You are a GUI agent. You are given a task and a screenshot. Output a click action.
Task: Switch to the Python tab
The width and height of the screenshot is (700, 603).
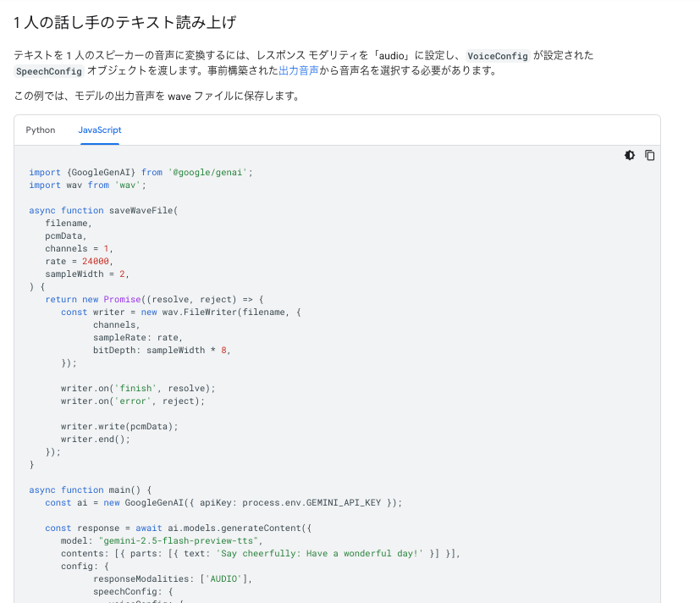[x=41, y=130]
